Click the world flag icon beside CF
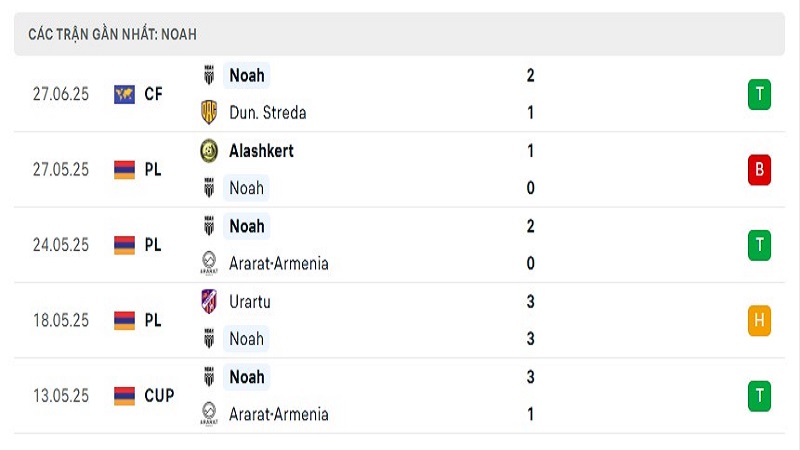Image resolution: width=800 pixels, height=450 pixels. tap(124, 94)
